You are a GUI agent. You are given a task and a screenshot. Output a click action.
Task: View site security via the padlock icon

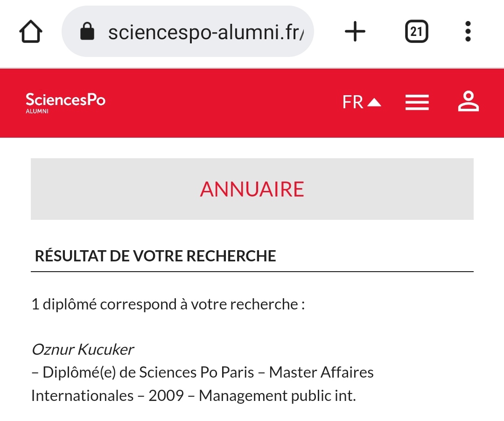87,31
